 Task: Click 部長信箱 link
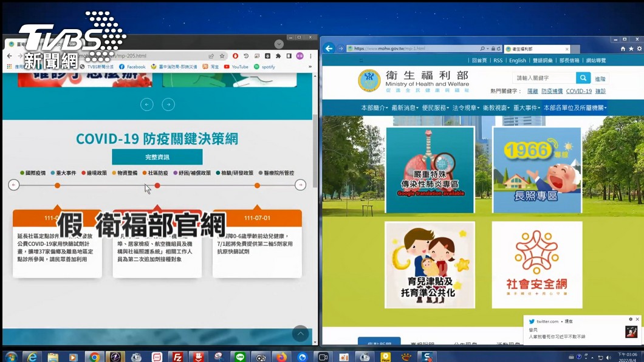(569, 60)
